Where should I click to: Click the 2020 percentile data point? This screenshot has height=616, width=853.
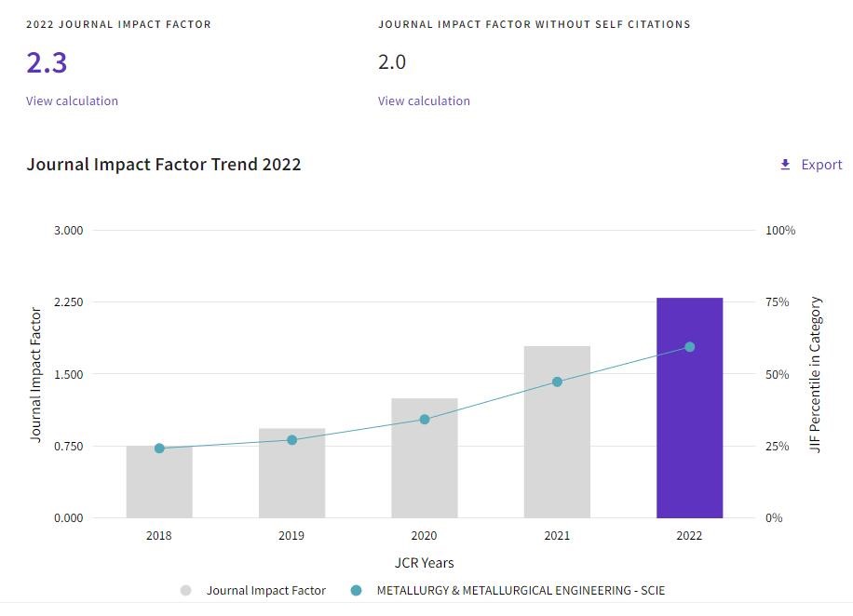pos(425,420)
